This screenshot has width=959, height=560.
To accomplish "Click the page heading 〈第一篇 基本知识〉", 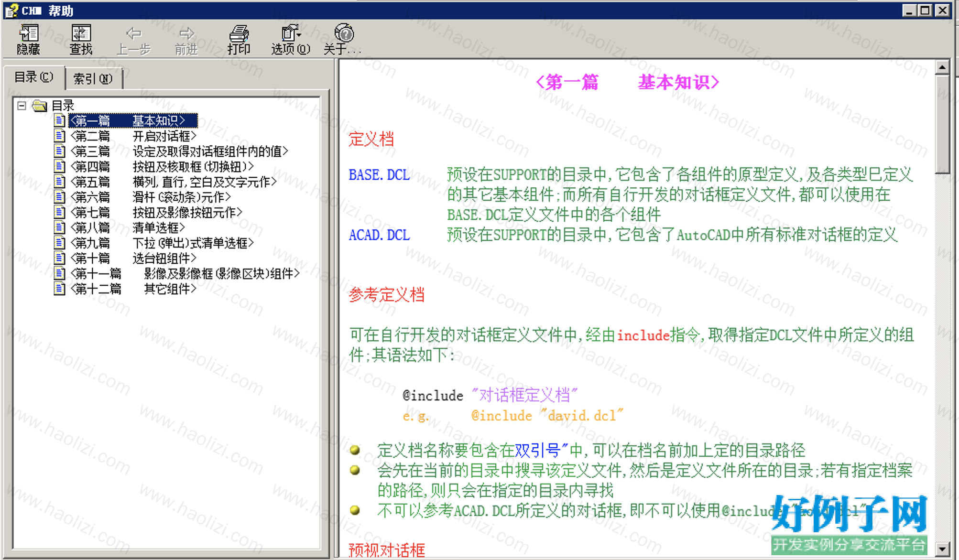I will (x=627, y=82).
